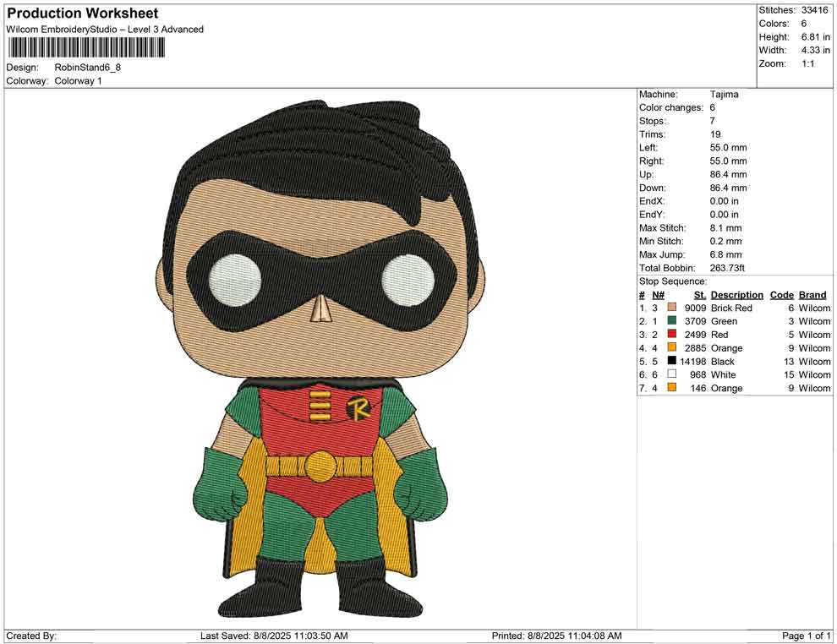The height and width of the screenshot is (644, 837).
Task: Click the 'N#' column header
Action: click(x=658, y=294)
